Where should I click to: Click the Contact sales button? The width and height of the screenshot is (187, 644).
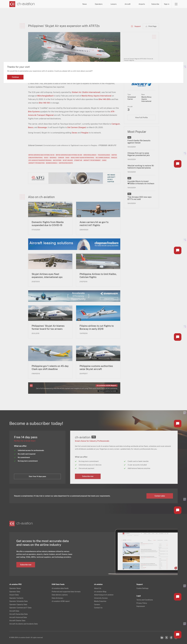click(x=160, y=496)
